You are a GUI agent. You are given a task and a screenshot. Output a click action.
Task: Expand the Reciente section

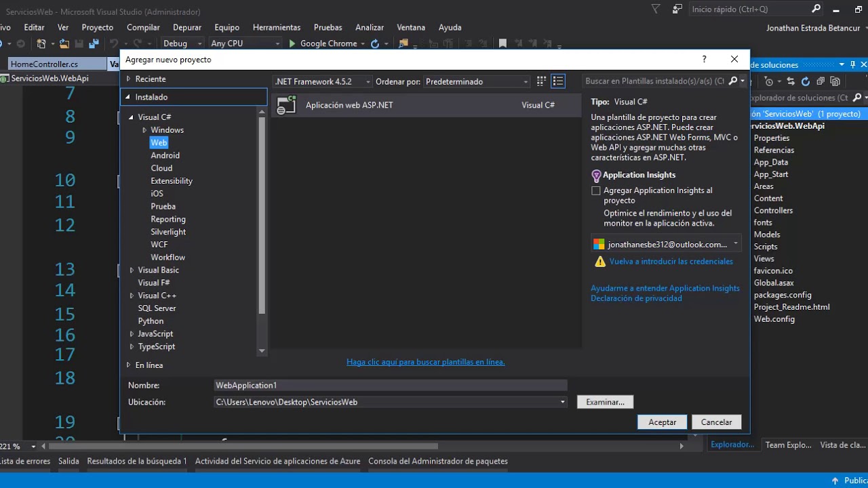pyautogui.click(x=127, y=79)
